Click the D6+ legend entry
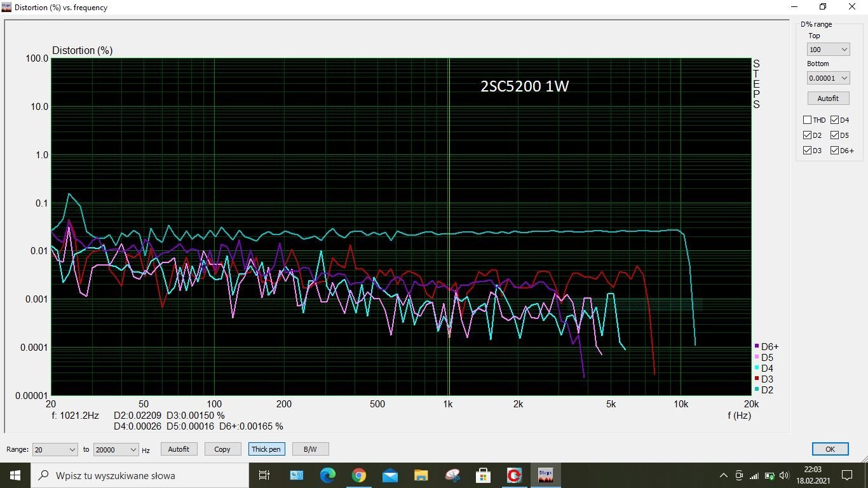Viewport: 868px width, 488px height. tap(766, 347)
